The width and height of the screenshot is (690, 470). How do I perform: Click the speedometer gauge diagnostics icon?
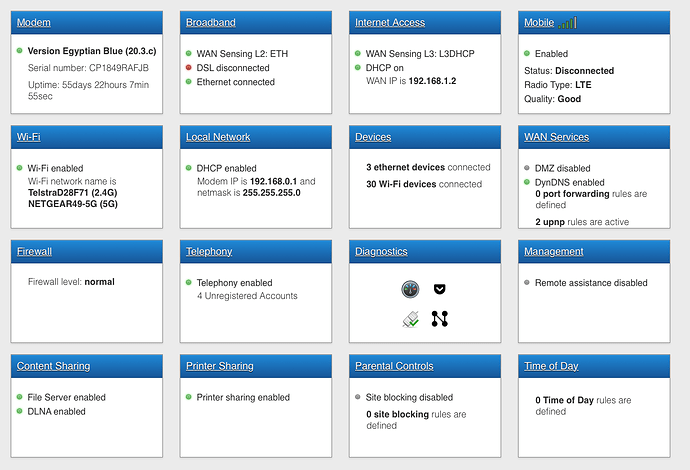[410, 289]
